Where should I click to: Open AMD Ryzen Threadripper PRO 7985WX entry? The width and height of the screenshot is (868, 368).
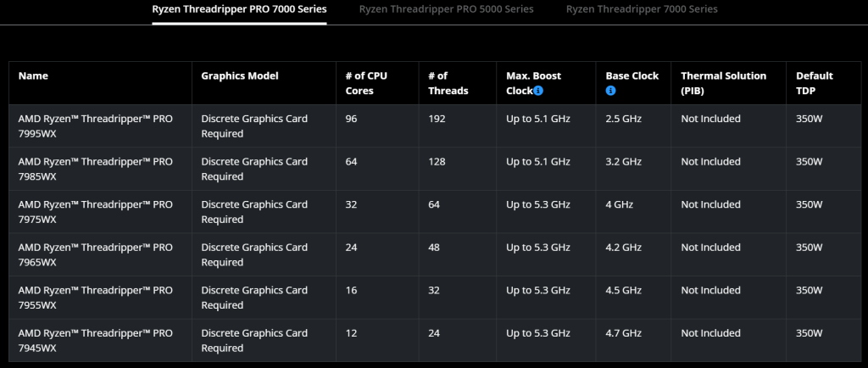click(95, 169)
